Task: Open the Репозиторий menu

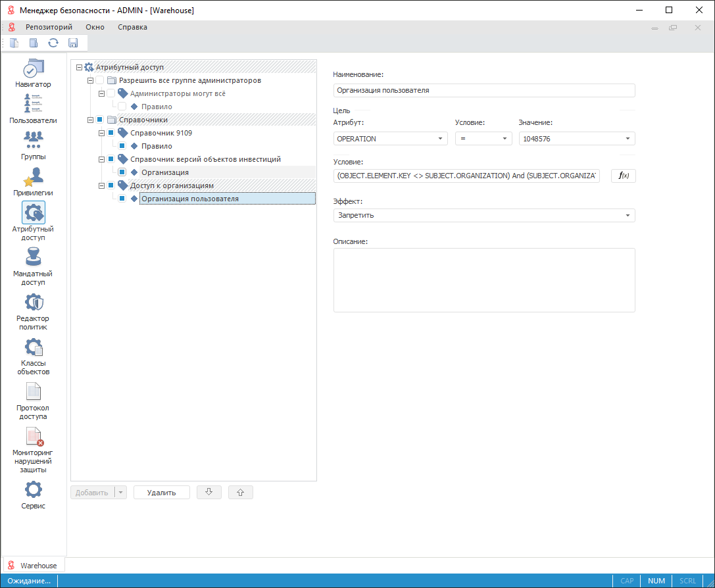Action: (x=49, y=27)
